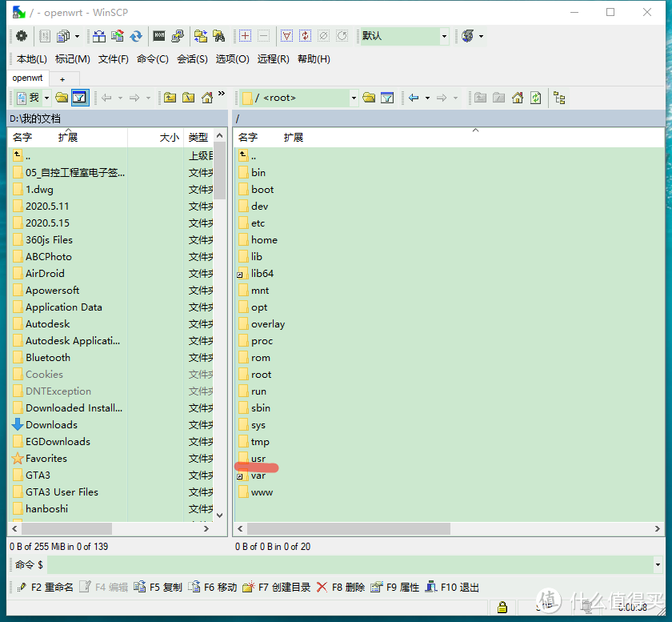Viewport: 672px width, 622px height.
Task: Select the www remote folder
Action: pyautogui.click(x=262, y=492)
